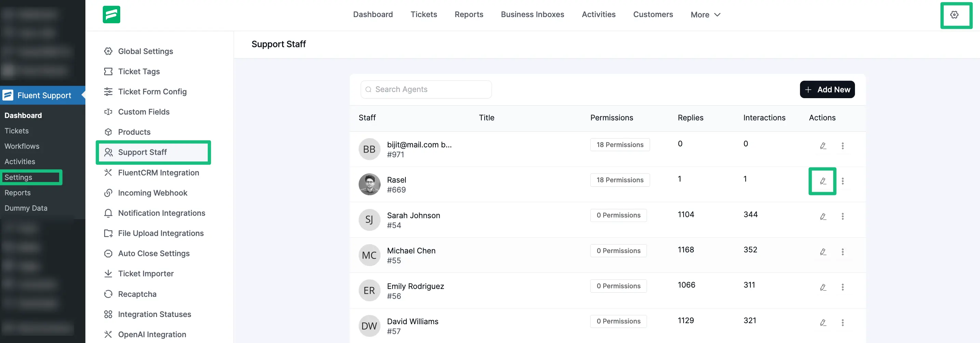Open edit pencil for bijit@mail.com agent
Image resolution: width=980 pixels, height=343 pixels.
click(x=823, y=146)
